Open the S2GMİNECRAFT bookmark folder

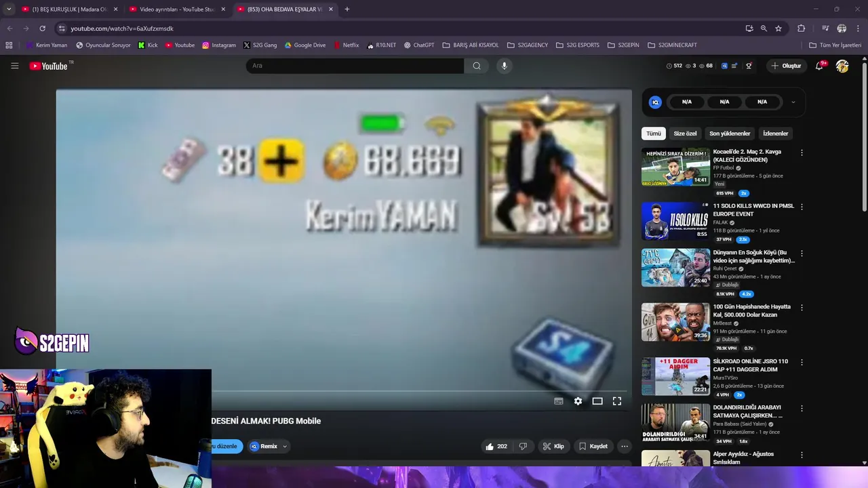click(x=672, y=45)
